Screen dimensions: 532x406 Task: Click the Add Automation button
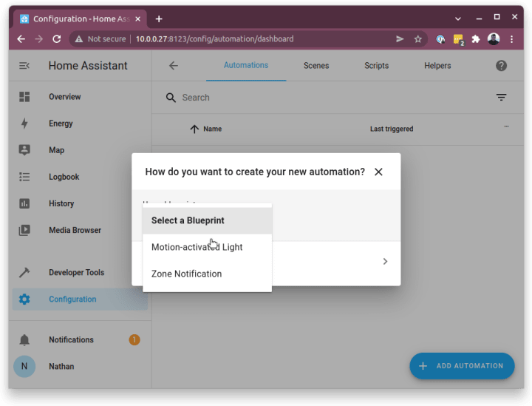(x=462, y=366)
